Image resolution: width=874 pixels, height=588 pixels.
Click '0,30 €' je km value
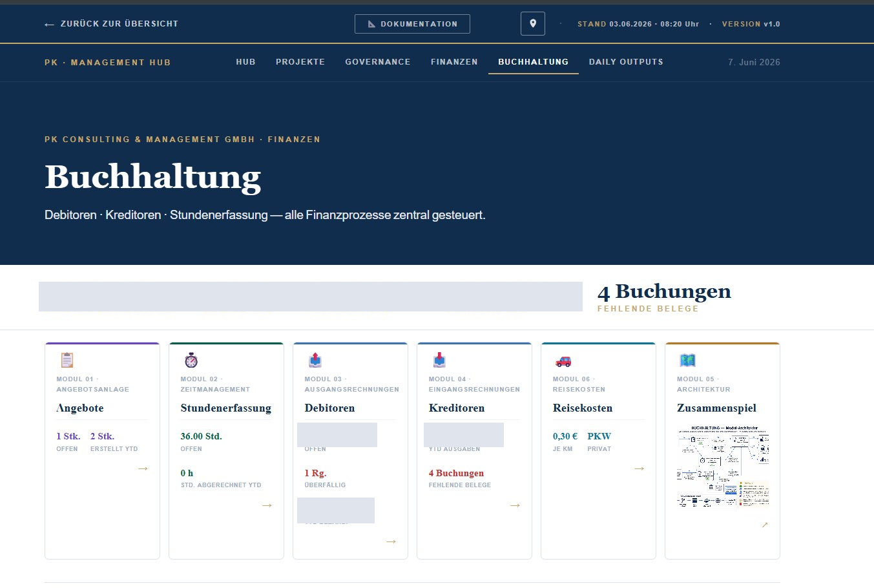[565, 436]
